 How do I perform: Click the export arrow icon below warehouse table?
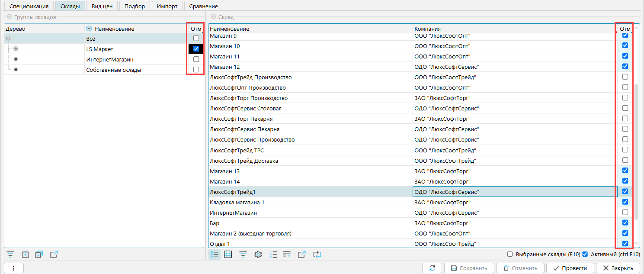(x=302, y=255)
